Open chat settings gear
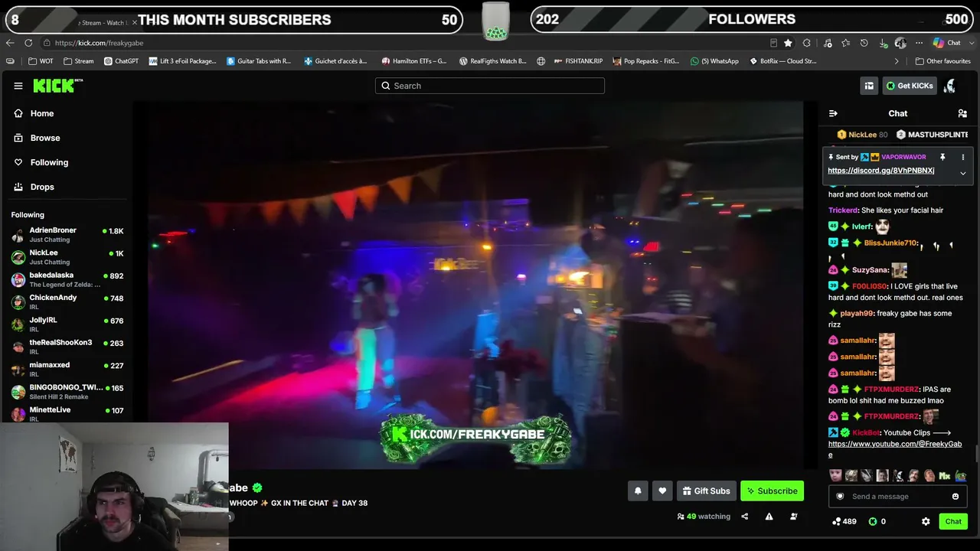Viewport: 980px width, 551px height. tap(926, 521)
